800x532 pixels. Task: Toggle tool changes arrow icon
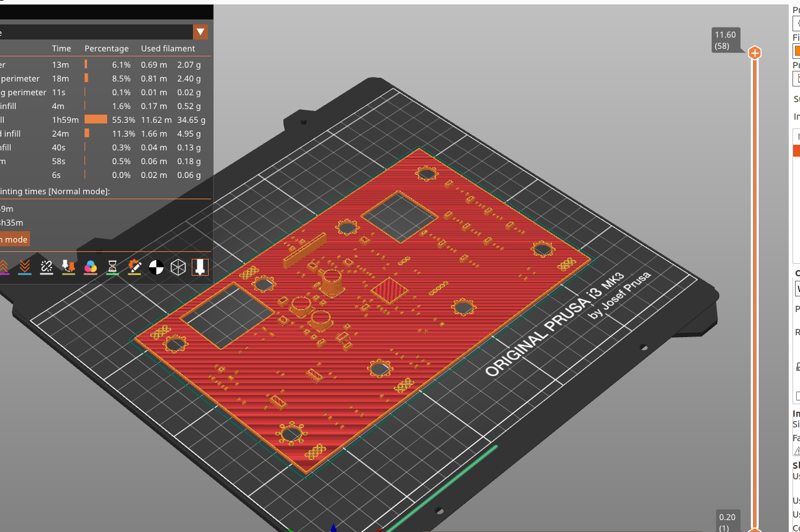[68, 267]
